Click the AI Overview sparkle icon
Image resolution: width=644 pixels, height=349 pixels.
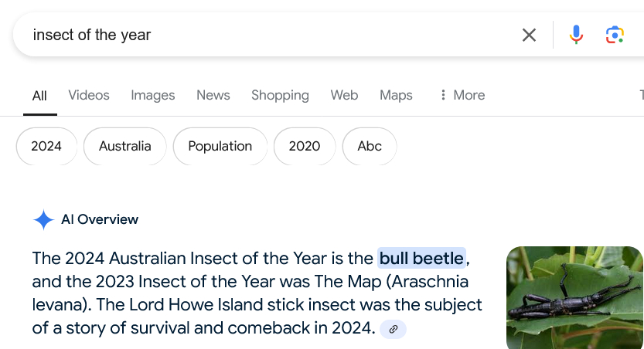[43, 220]
